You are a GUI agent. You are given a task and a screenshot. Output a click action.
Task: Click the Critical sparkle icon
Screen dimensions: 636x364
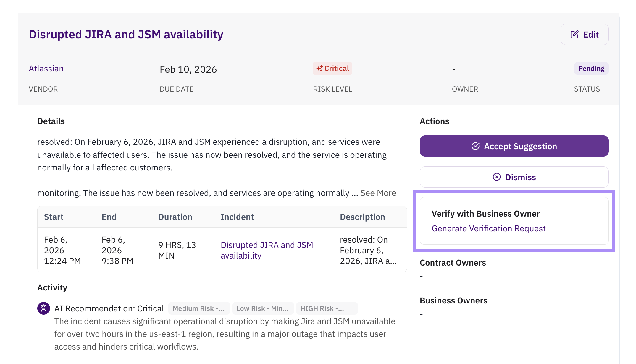[x=319, y=69]
